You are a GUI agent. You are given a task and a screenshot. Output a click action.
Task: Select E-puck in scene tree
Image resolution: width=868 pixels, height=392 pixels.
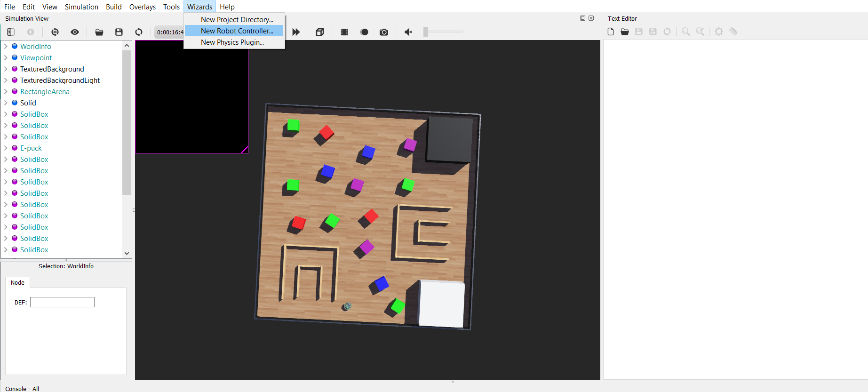31,148
